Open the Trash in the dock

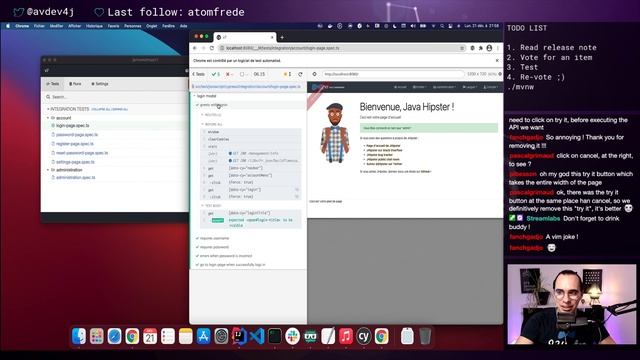425,336
